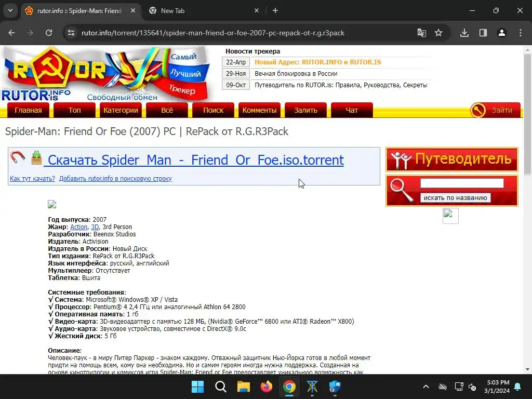Click the broken image under search box

450,216
